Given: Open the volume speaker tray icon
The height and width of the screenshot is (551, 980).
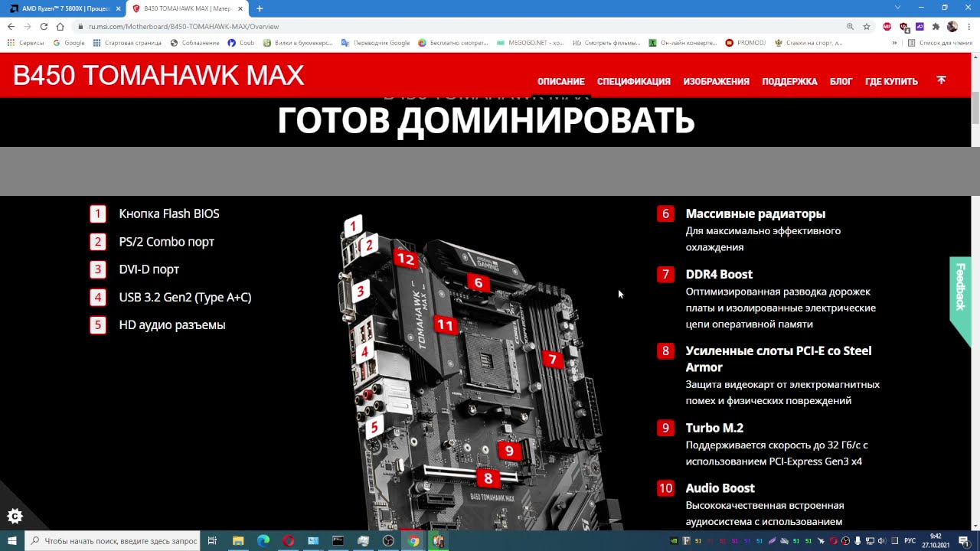Looking at the screenshot, I should point(881,541).
